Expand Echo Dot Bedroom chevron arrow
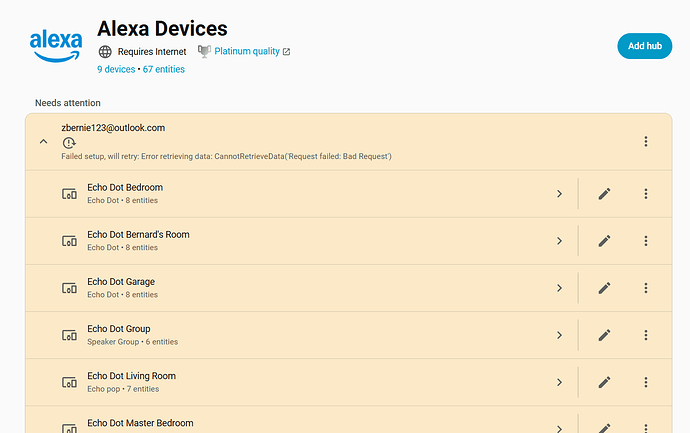The height and width of the screenshot is (433, 690). point(559,194)
